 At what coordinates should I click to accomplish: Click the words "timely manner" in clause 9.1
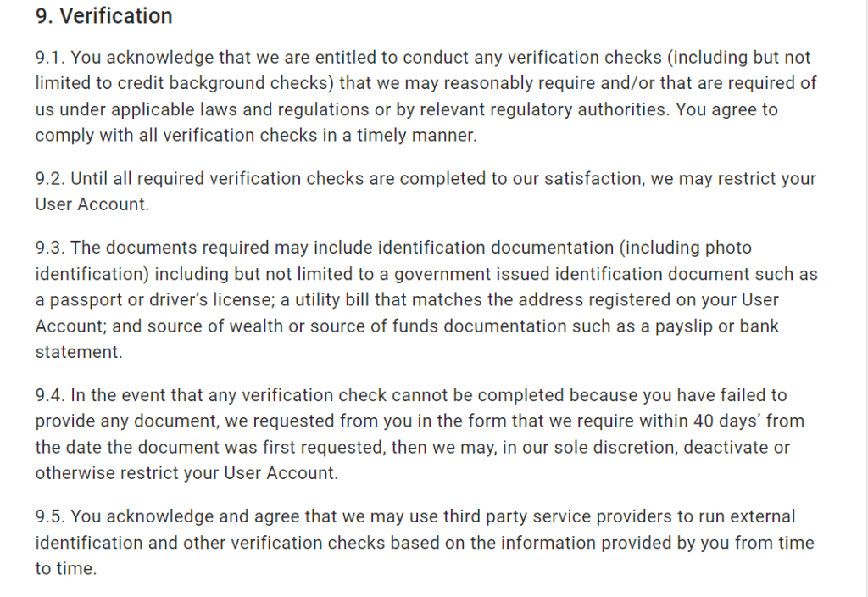point(415,135)
